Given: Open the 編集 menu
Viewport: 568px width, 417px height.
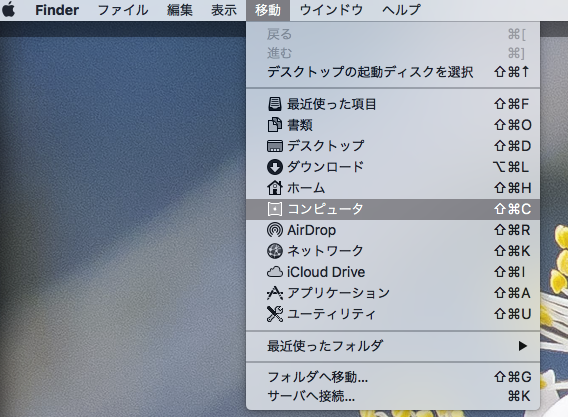Looking at the screenshot, I should coord(180,10).
